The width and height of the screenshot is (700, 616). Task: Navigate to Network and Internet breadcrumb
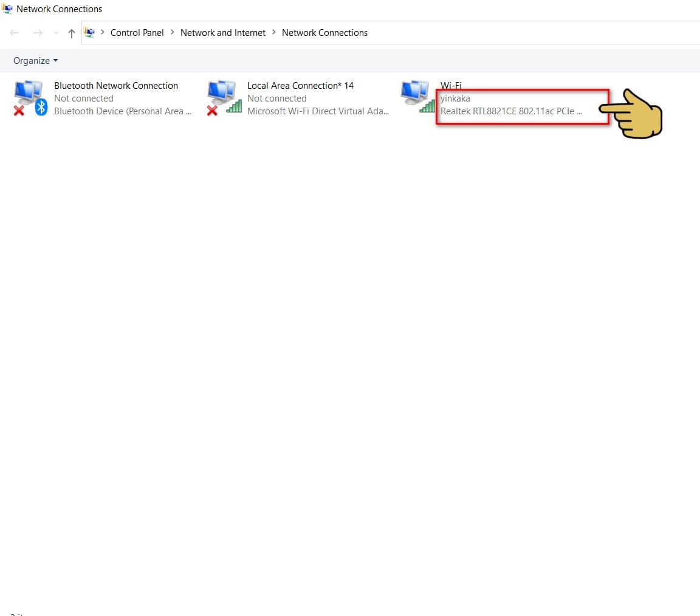pos(223,33)
